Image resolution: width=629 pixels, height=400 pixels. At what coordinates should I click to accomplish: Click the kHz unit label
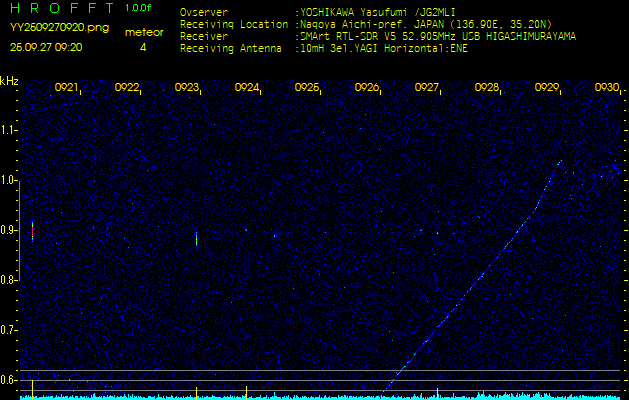(x=9, y=80)
